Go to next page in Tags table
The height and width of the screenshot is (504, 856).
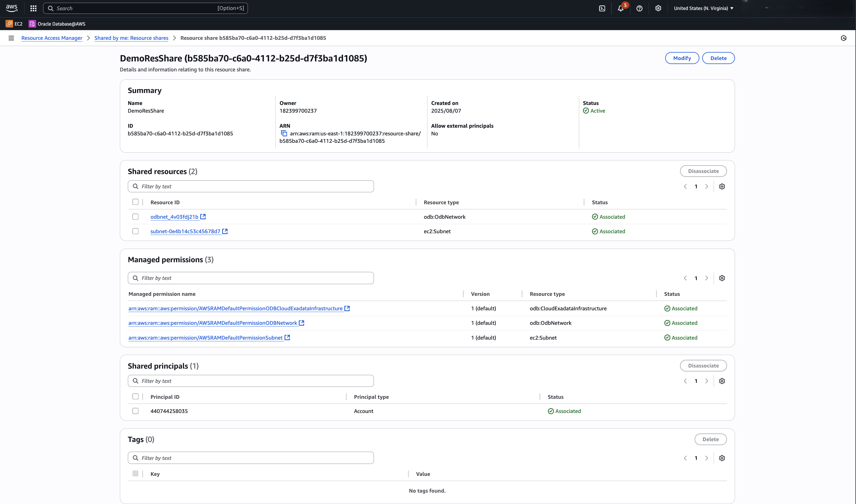707,458
